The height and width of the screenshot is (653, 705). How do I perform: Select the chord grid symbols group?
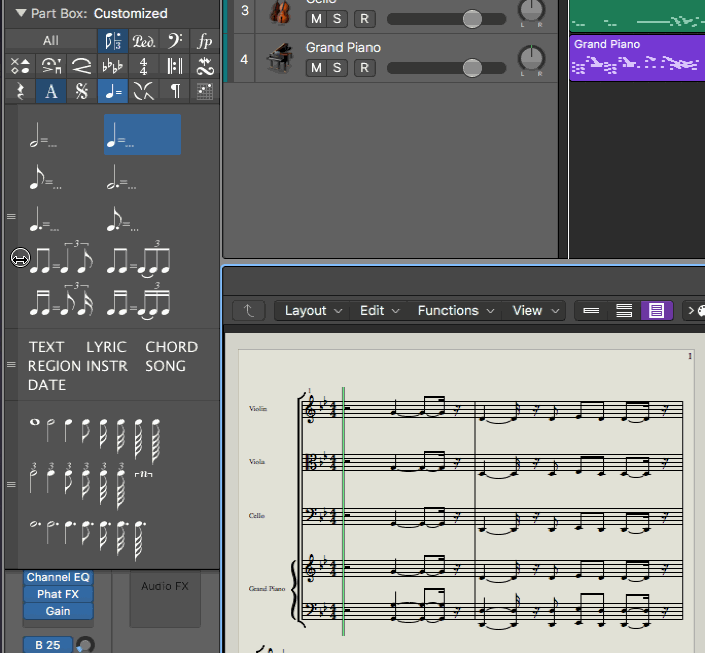(205, 91)
